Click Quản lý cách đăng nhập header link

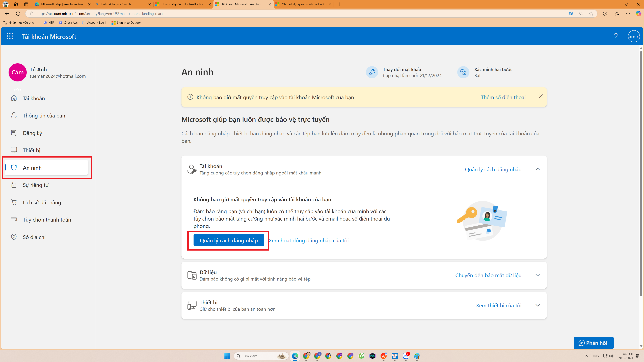click(x=493, y=169)
